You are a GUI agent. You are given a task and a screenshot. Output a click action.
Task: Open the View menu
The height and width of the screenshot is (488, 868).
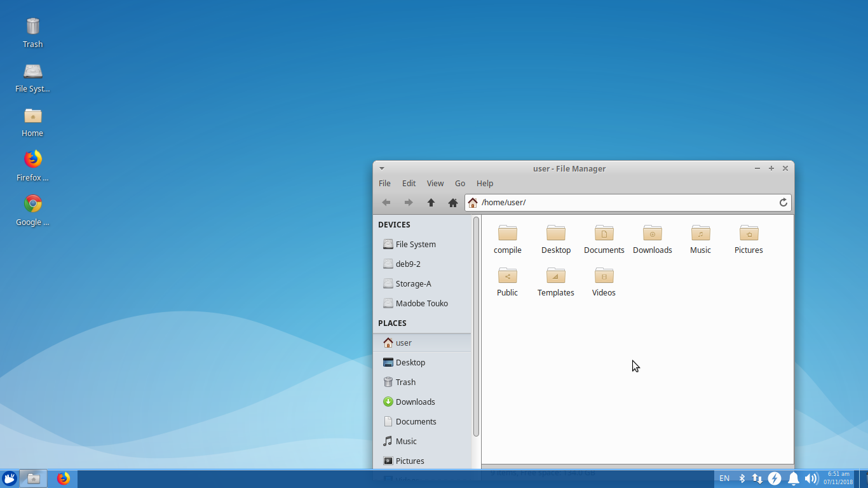[435, 183]
